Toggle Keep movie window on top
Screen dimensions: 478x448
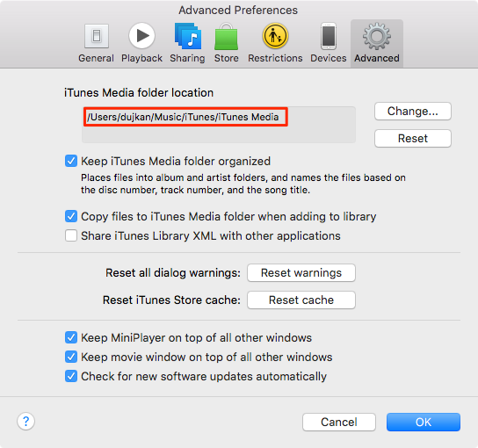[71, 357]
